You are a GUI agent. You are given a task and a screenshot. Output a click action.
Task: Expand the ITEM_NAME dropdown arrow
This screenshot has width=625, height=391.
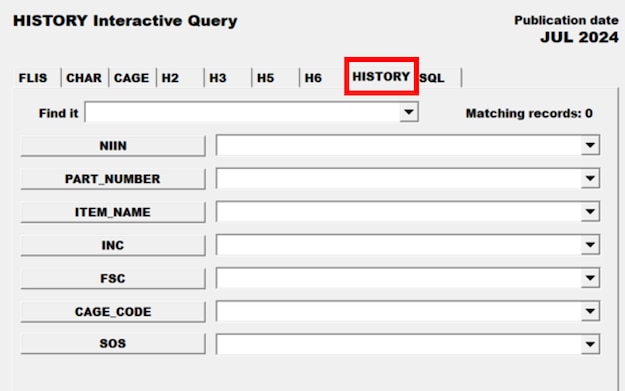(590, 211)
